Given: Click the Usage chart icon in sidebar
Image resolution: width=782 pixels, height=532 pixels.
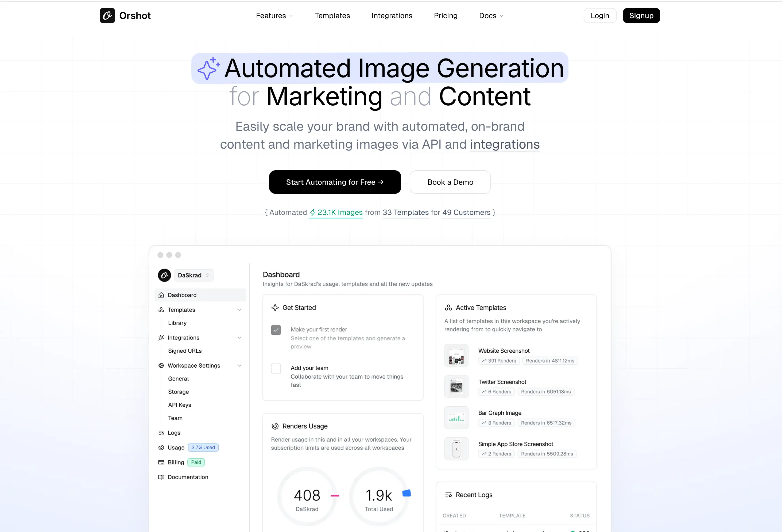Looking at the screenshot, I should coord(161,448).
